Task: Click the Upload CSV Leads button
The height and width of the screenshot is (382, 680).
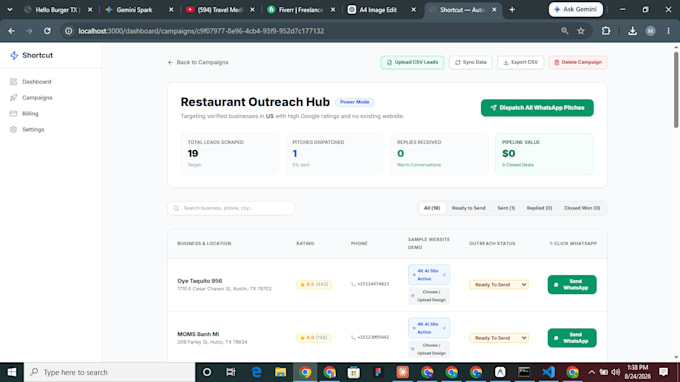Action: tap(412, 62)
